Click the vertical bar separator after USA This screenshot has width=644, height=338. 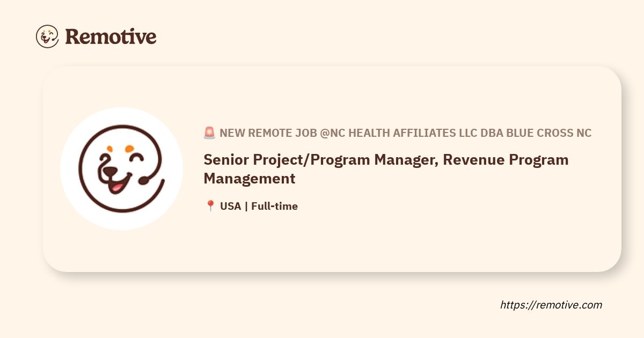pyautogui.click(x=246, y=206)
